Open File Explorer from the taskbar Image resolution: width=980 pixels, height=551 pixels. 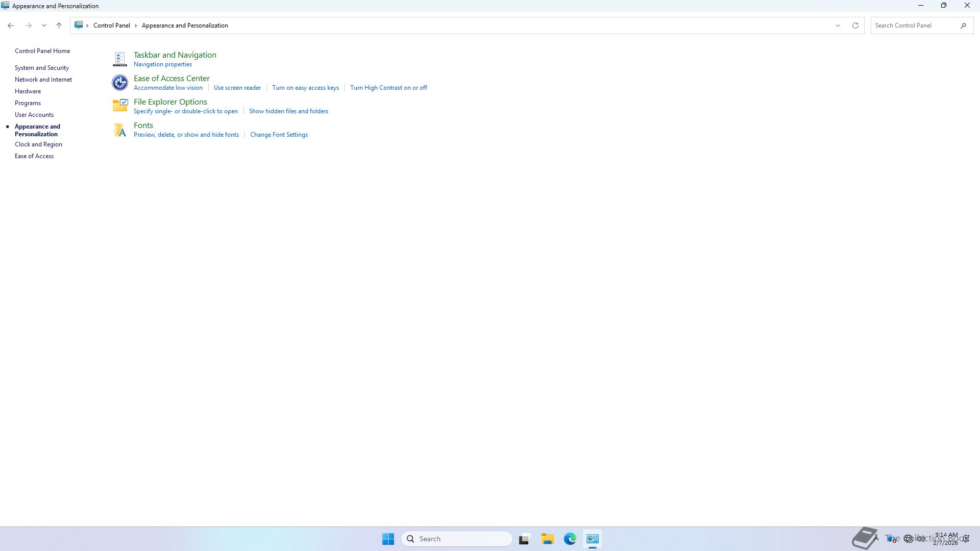547,539
